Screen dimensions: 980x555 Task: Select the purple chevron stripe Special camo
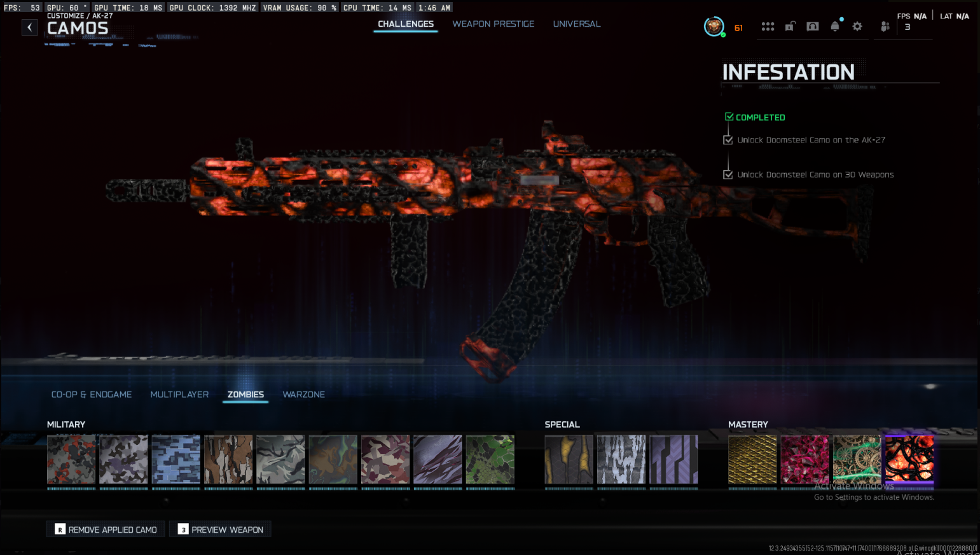click(x=673, y=460)
